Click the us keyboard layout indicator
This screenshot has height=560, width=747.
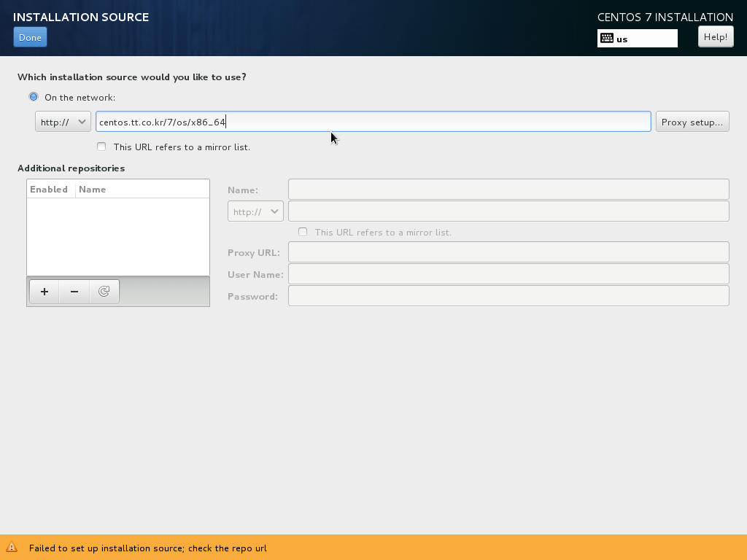pos(638,39)
